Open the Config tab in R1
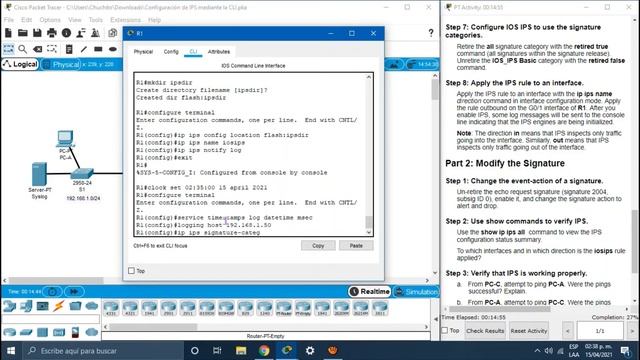 coord(171,52)
